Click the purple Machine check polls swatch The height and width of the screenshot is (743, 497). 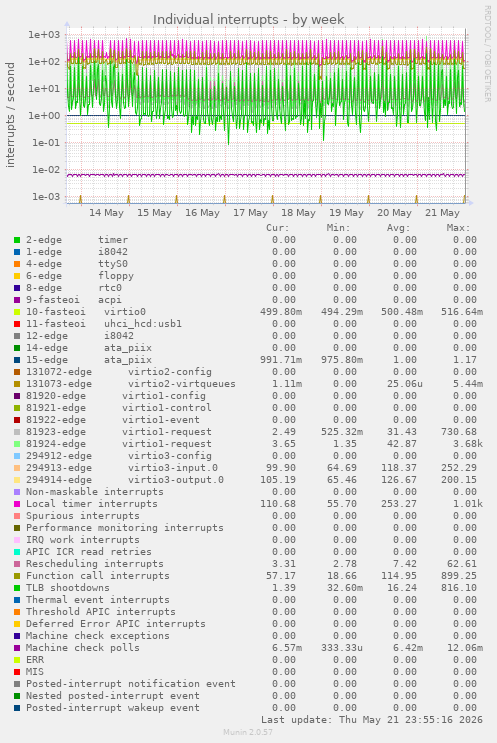click(17, 648)
